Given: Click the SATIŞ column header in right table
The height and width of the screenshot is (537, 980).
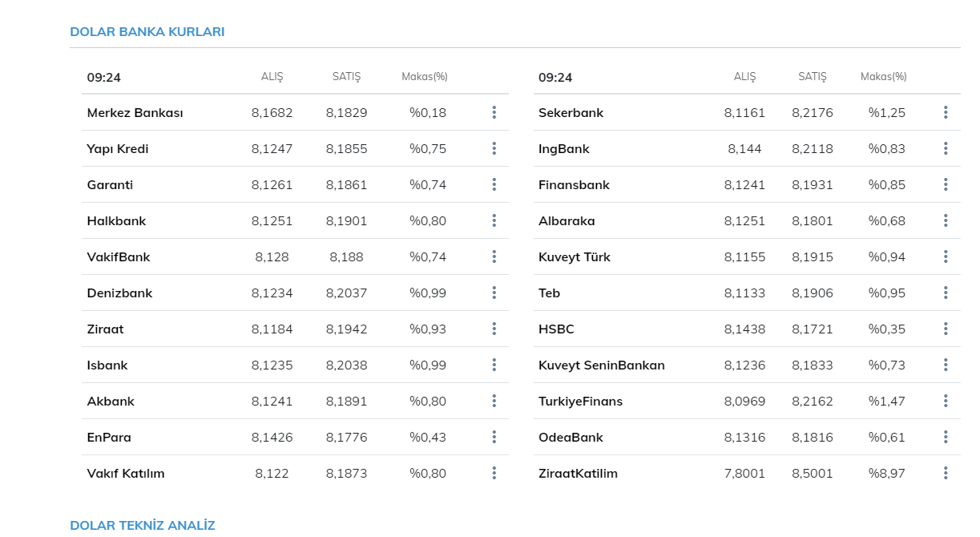Looking at the screenshot, I should pos(812,77).
